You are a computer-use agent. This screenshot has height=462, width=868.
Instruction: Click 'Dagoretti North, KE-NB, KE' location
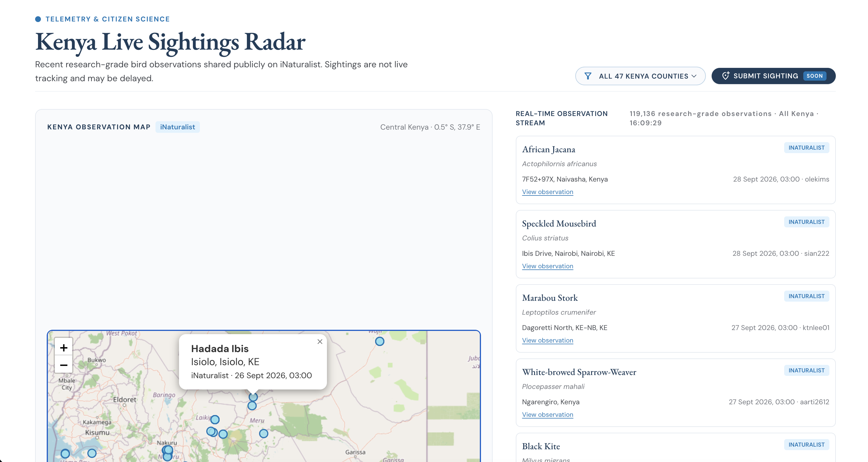tap(565, 328)
